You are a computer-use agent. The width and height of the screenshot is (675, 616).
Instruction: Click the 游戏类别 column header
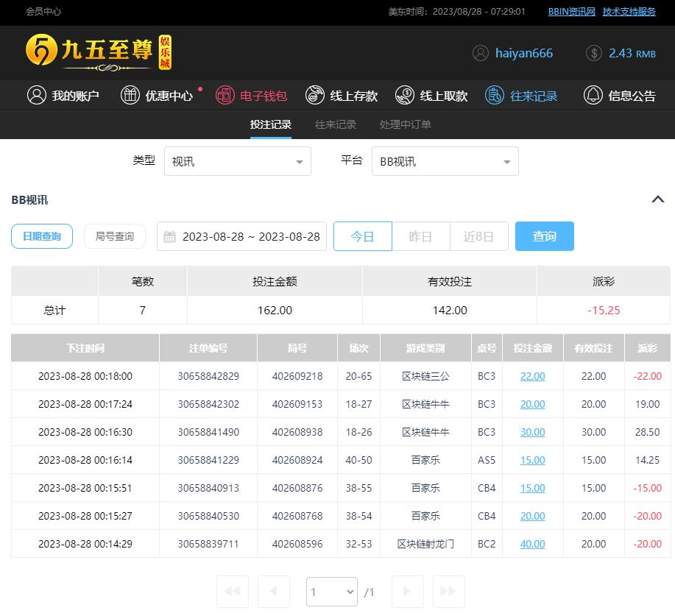click(425, 348)
